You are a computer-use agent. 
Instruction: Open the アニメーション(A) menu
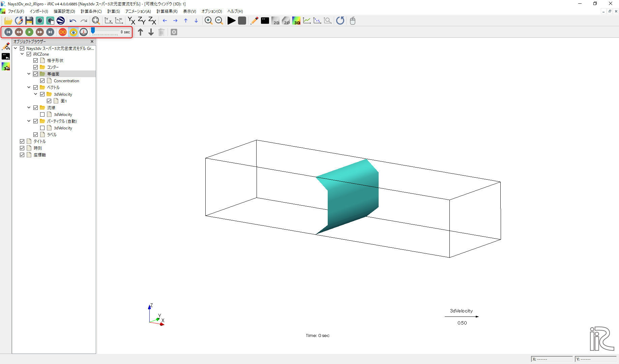click(x=138, y=11)
